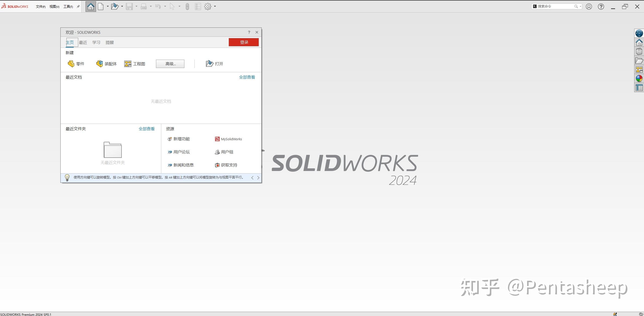Expand the Select tool dropdown arrow
Image resolution: width=644 pixels, height=316 pixels.
179,7
